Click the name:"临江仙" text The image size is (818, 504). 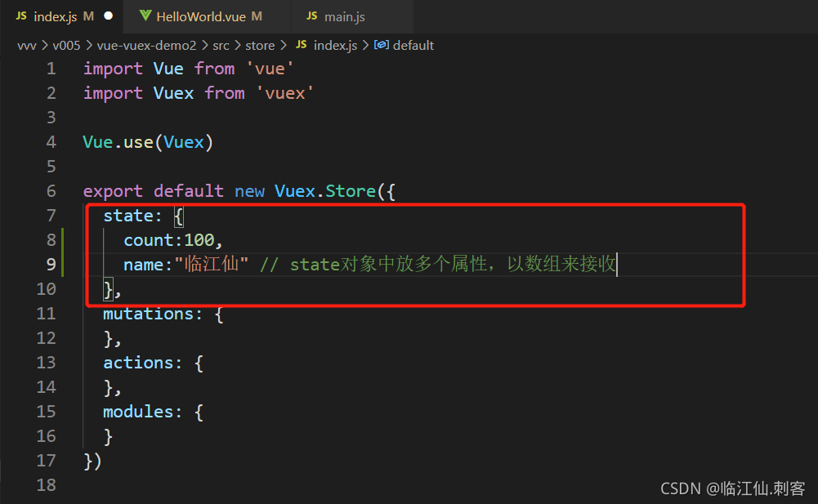tap(186, 265)
